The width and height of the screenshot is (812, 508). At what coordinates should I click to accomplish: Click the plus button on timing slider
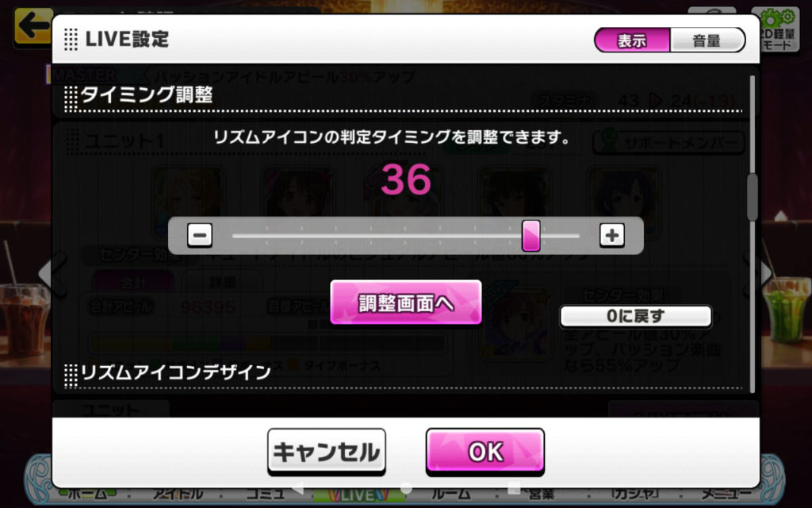(x=611, y=236)
